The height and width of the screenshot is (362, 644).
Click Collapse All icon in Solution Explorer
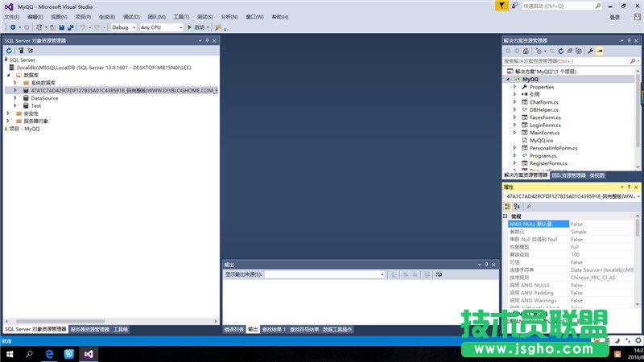tap(570, 51)
